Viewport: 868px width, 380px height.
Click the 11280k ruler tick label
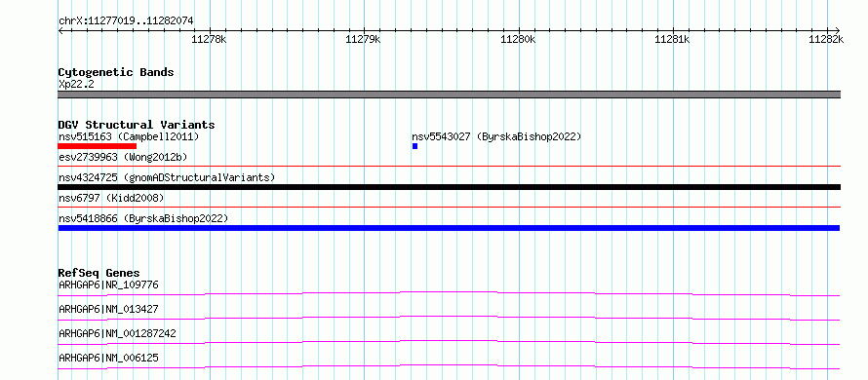(x=518, y=39)
